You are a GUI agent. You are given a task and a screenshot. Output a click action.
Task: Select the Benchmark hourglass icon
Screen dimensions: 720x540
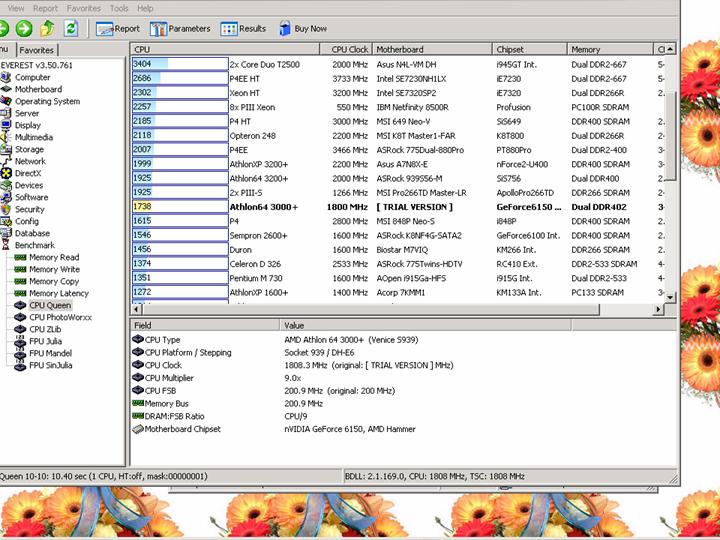coord(6,245)
